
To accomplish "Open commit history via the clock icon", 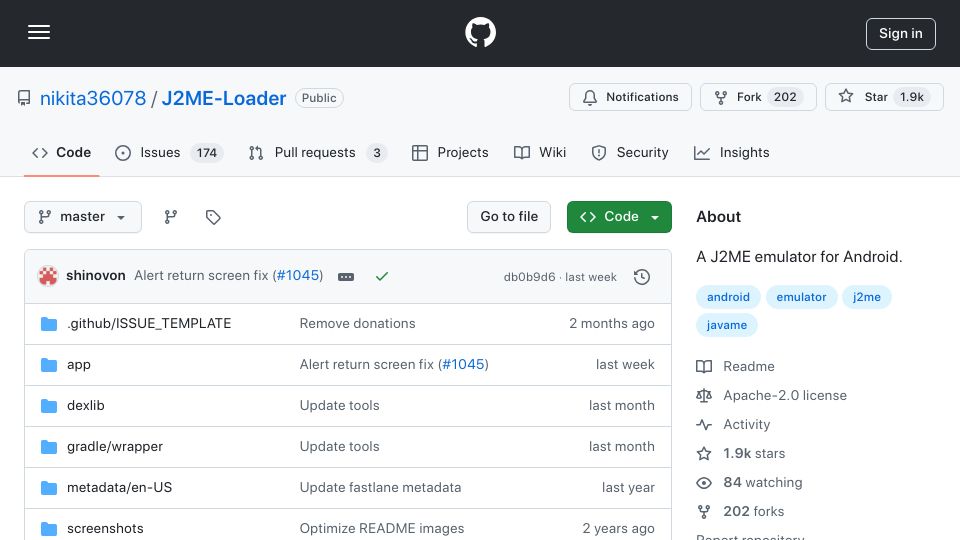I will pyautogui.click(x=642, y=277).
